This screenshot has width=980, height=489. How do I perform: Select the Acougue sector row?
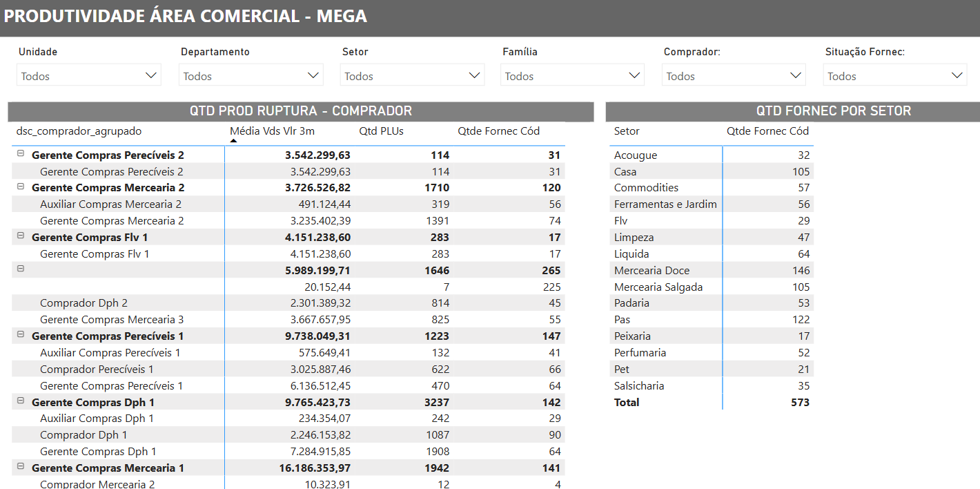click(x=712, y=155)
